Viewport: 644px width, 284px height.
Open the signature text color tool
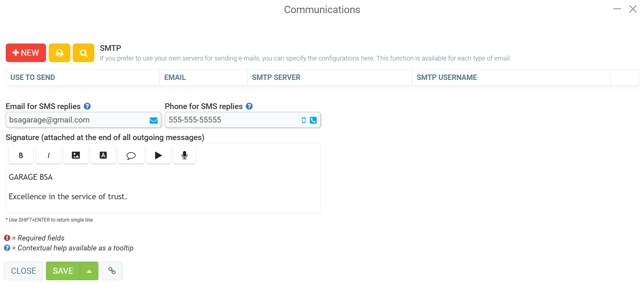pyautogui.click(x=103, y=155)
